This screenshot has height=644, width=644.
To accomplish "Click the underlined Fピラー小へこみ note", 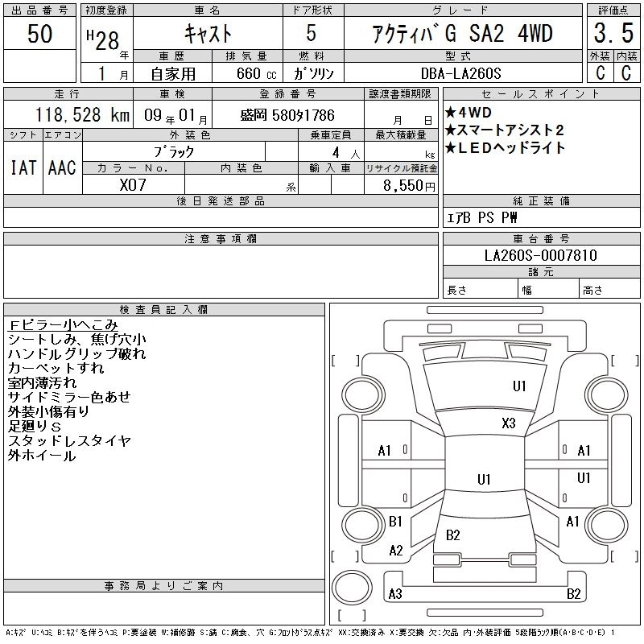I will tap(64, 325).
